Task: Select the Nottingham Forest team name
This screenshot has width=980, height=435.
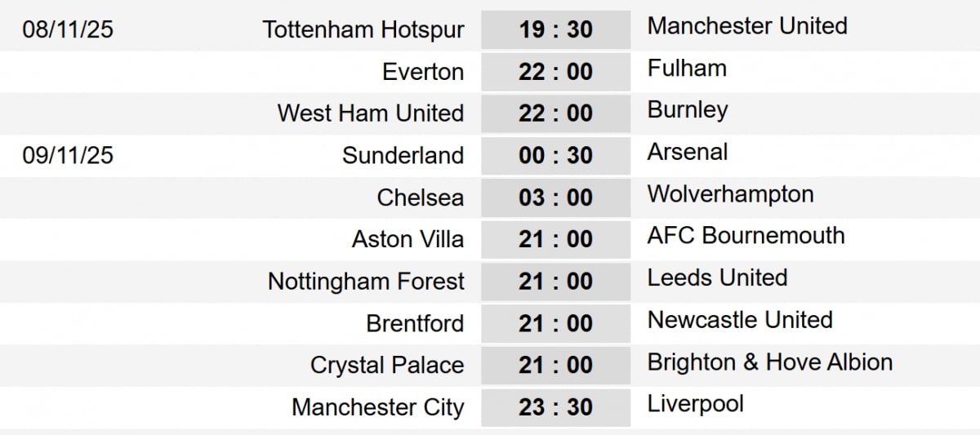Action: pos(366,282)
